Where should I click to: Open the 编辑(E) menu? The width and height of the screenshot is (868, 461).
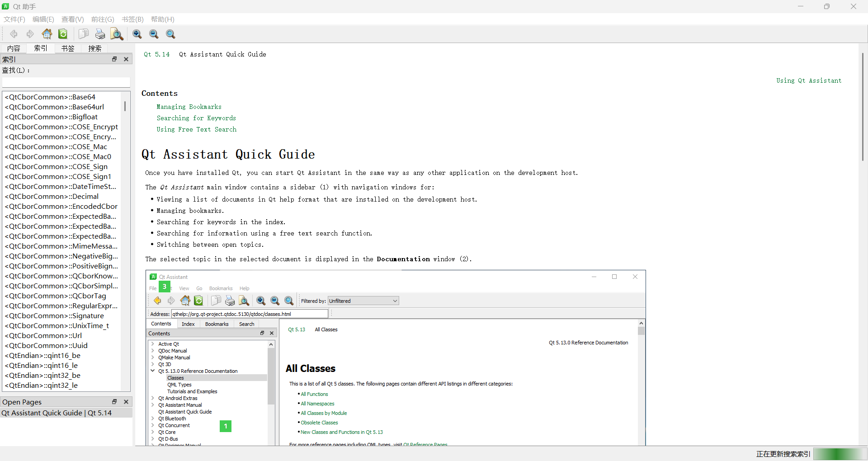(x=43, y=19)
